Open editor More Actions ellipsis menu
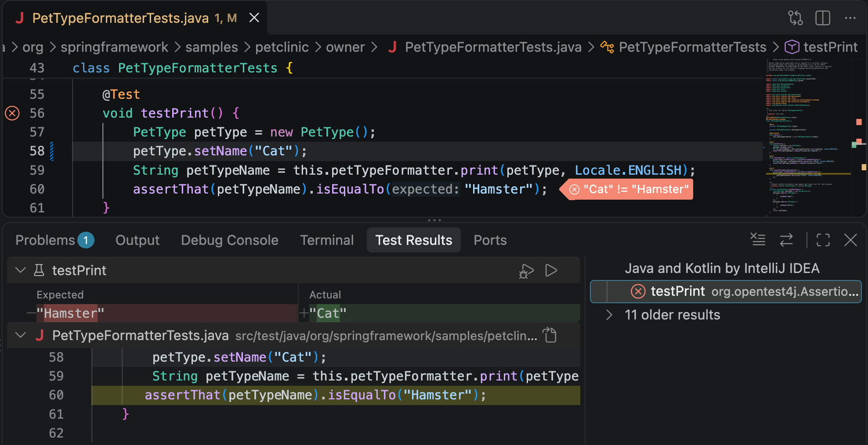Screen dimensions: 868x445 [850, 18]
